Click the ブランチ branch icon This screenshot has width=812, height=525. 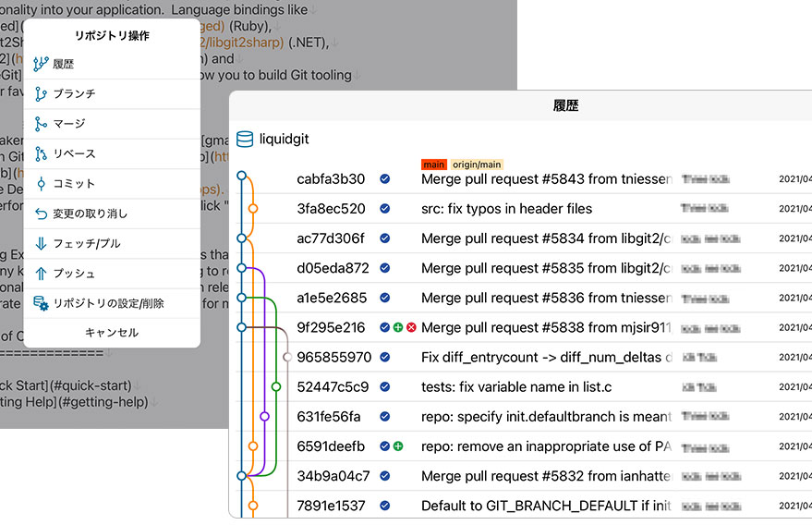41,94
